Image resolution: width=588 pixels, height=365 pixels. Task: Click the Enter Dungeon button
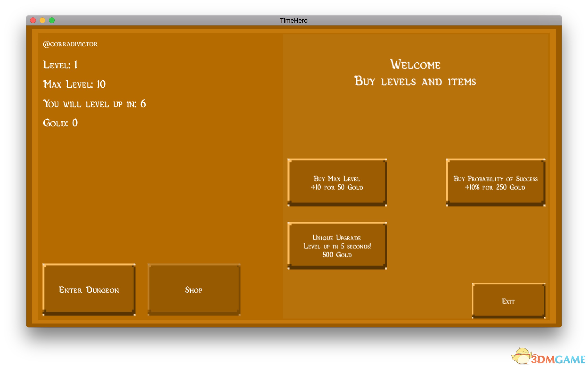tap(89, 290)
